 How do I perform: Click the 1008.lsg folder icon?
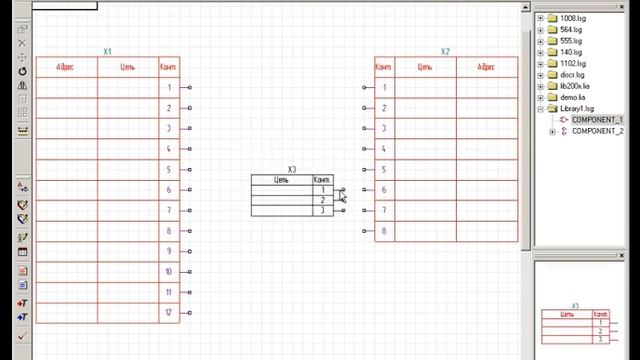552,18
